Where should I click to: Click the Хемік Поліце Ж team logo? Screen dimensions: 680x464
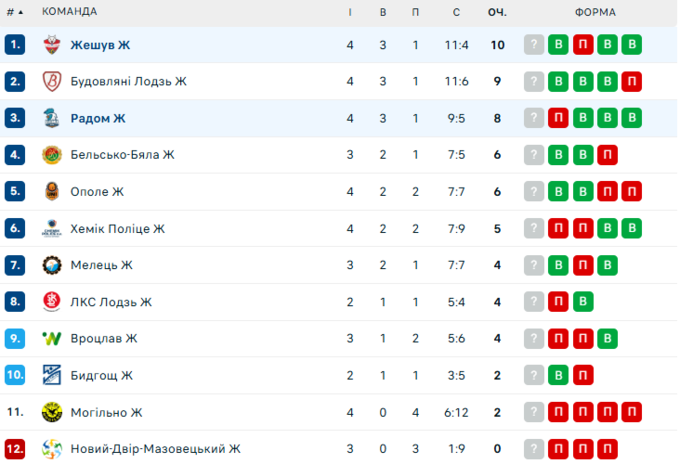(x=52, y=228)
